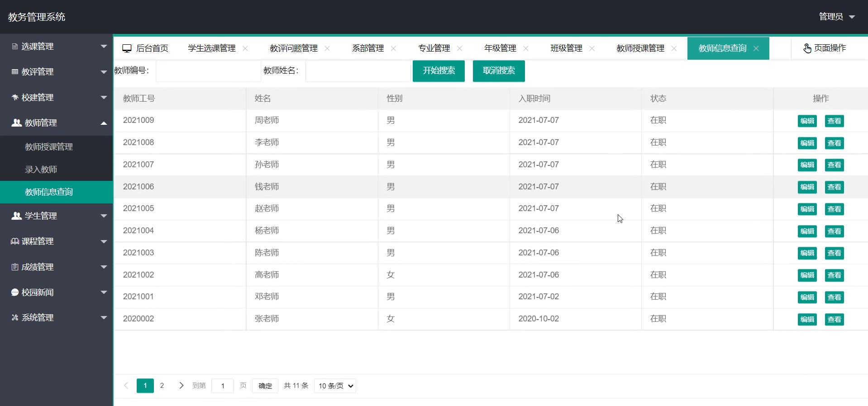Expand the 选课管理 sidebar menu
The height and width of the screenshot is (406, 868).
[57, 47]
